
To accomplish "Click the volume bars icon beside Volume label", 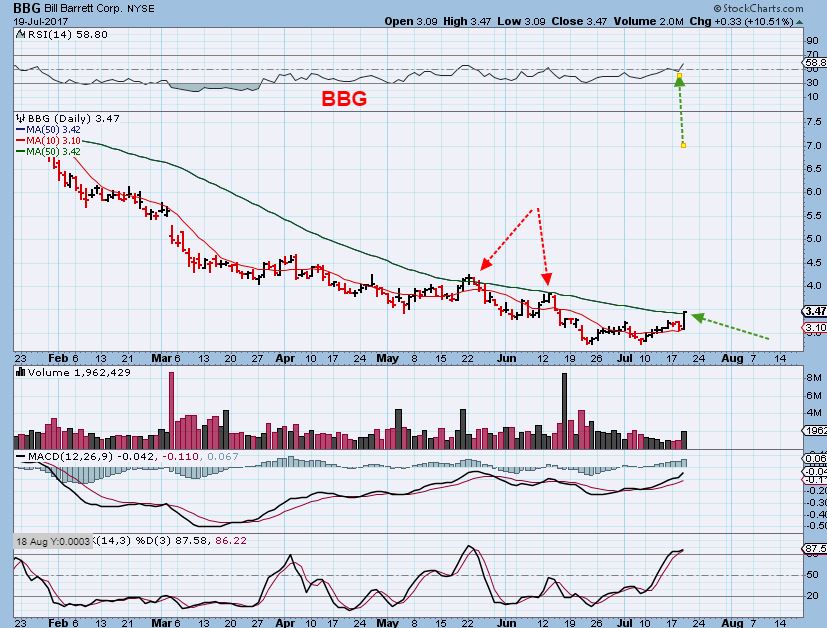I will pyautogui.click(x=21, y=372).
